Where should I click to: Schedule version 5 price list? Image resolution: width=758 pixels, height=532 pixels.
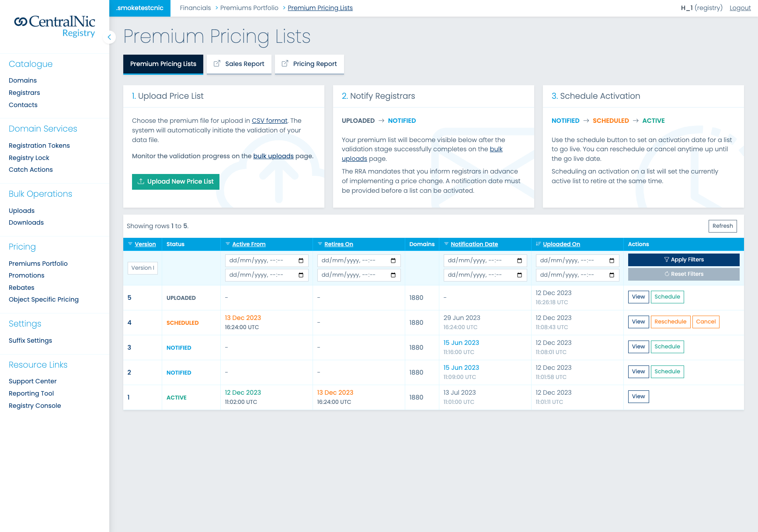pyautogui.click(x=668, y=297)
